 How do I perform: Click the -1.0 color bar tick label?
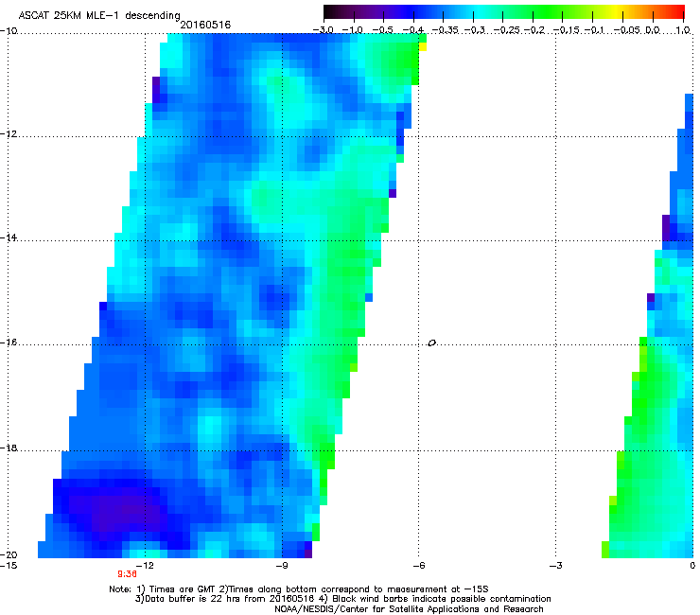(353, 30)
